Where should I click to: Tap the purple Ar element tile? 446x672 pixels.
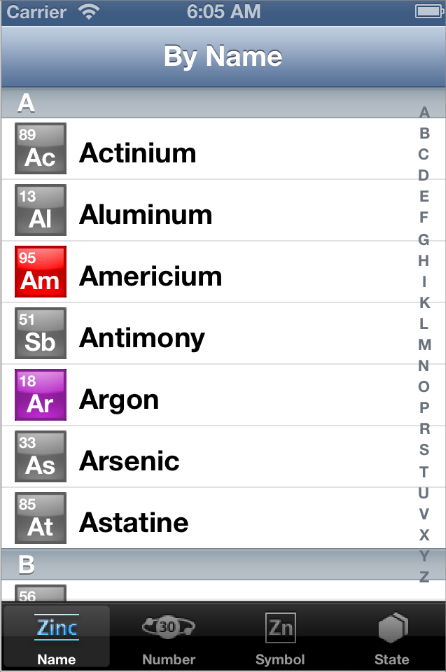(41, 395)
